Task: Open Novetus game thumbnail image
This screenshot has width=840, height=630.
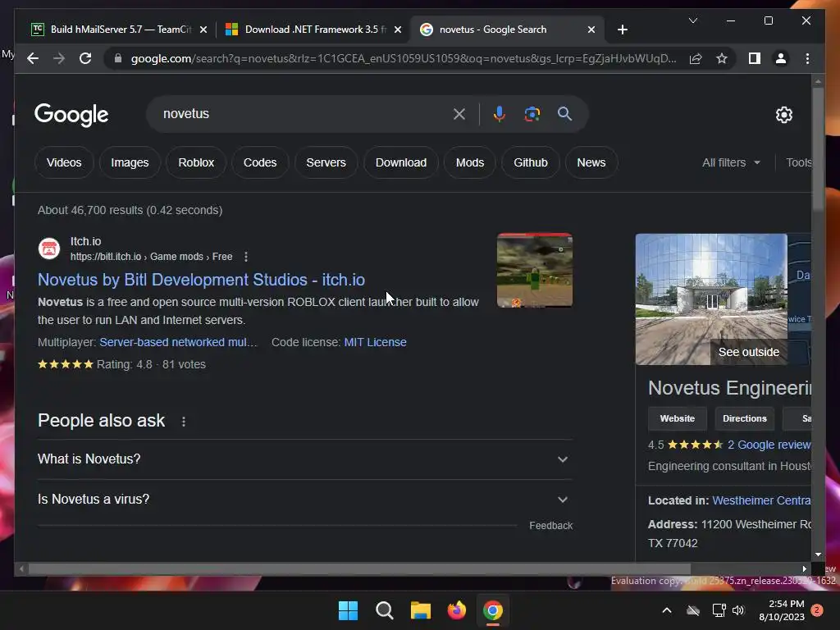Action: tap(535, 270)
